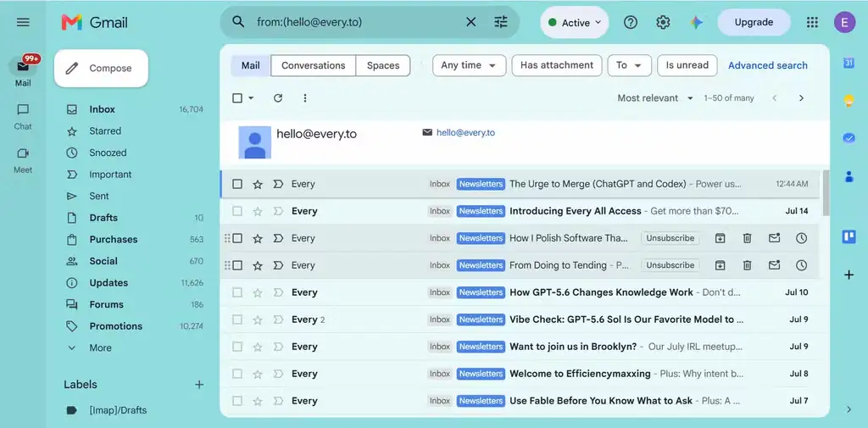Apply the Has attachment filter
This screenshot has height=428, width=868.
click(x=556, y=65)
